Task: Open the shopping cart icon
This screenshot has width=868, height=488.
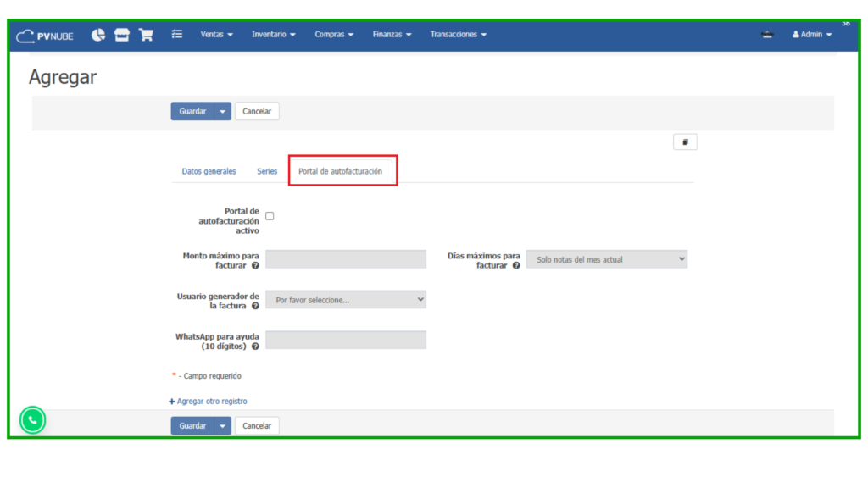Action: [146, 35]
